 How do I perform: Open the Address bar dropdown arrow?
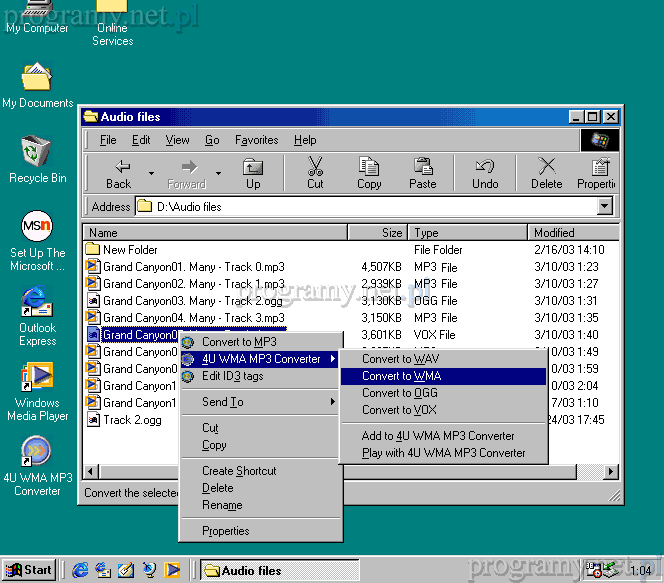[605, 207]
